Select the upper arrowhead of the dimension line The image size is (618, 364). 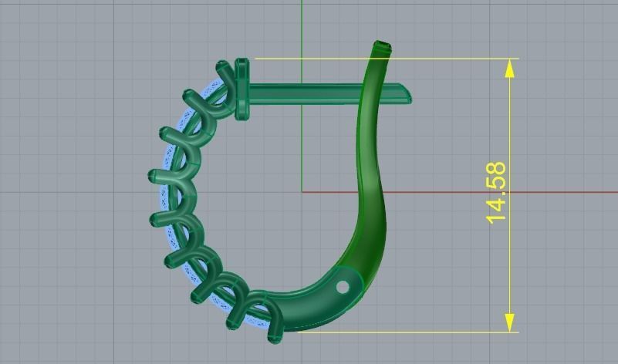(510, 69)
